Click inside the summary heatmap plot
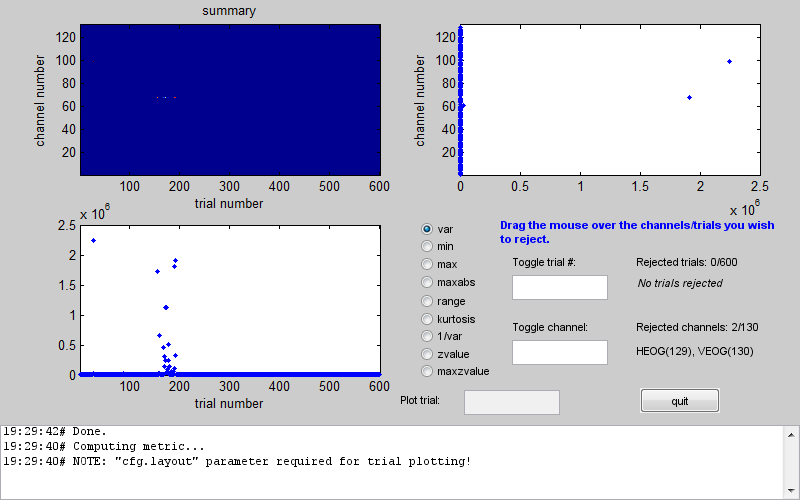 tap(230, 100)
